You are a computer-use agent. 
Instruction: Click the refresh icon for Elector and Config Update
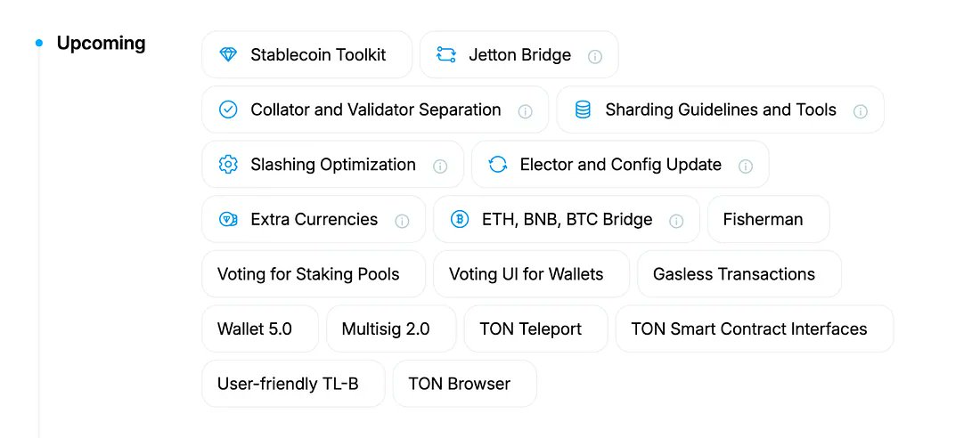point(497,165)
